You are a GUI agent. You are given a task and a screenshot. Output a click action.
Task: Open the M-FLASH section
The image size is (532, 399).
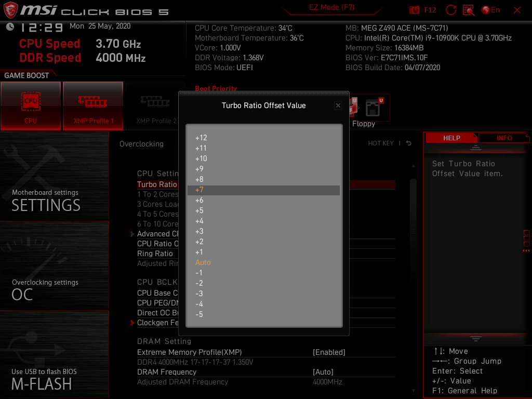[54, 354]
